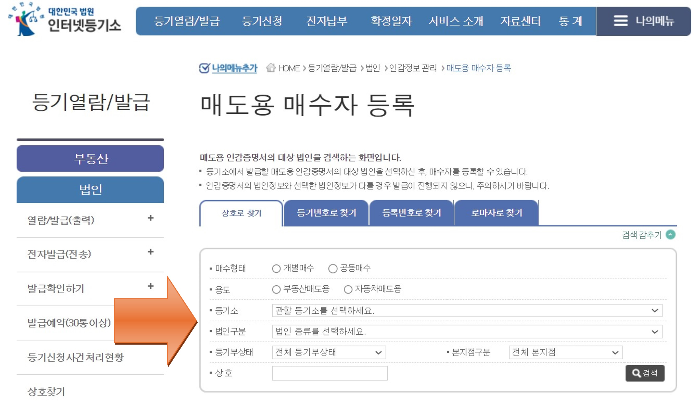Click the 등기열람/발급 sidebar heading

(91, 102)
